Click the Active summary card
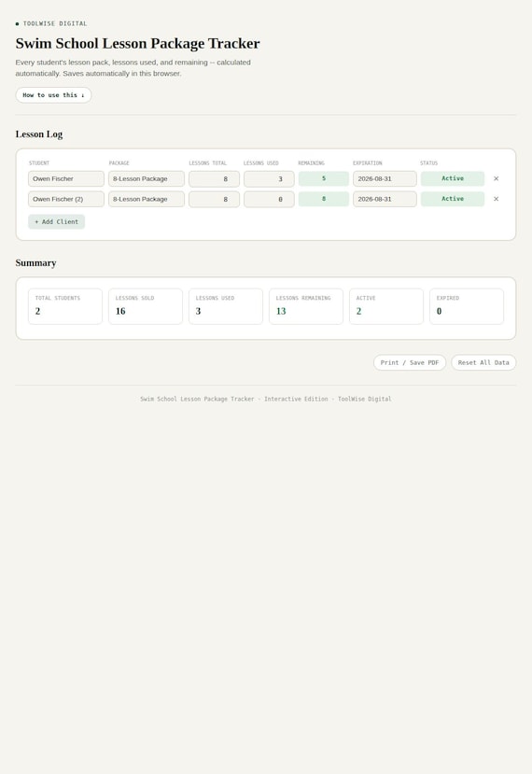Viewport: 532px width, 774px height. click(x=386, y=306)
